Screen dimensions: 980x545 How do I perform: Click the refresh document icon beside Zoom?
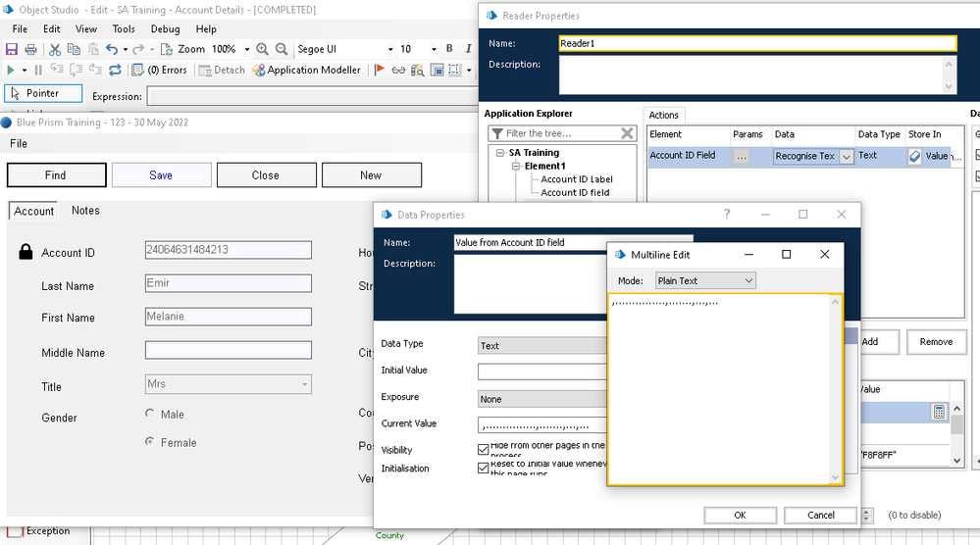point(166,49)
